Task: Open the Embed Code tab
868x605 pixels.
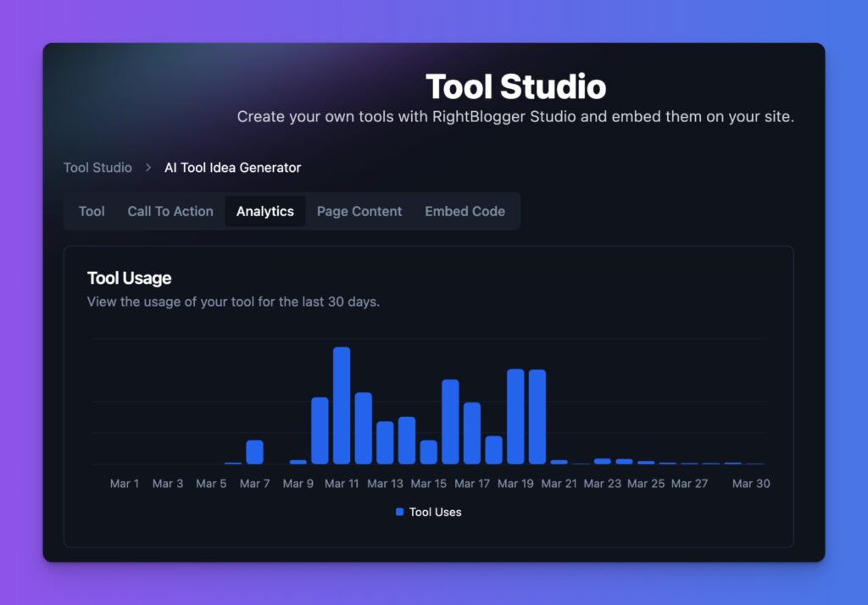Action: tap(465, 211)
